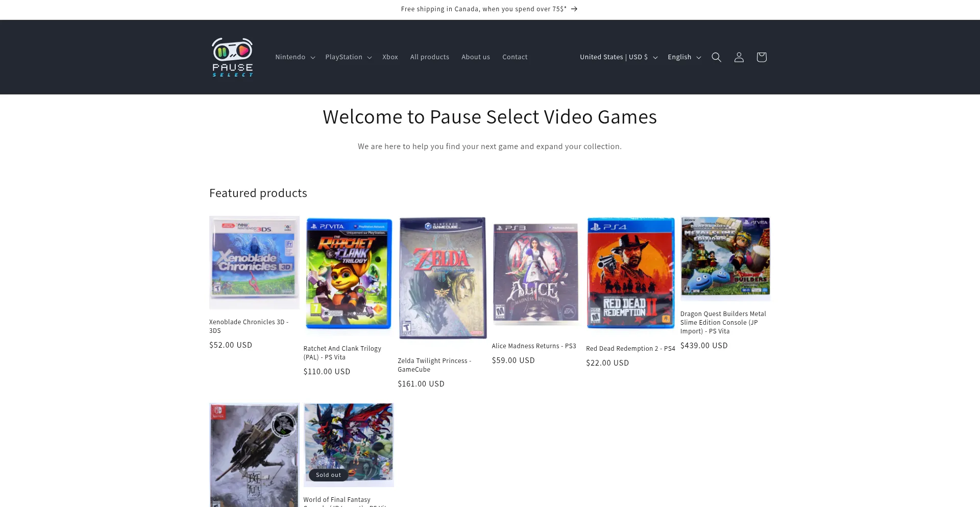Open the search magnifier icon
This screenshot has width=980, height=507.
(x=717, y=57)
